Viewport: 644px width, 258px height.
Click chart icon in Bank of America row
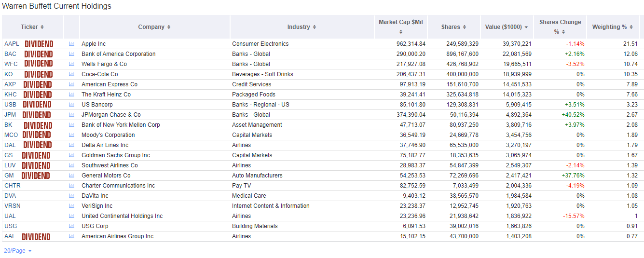[71, 54]
